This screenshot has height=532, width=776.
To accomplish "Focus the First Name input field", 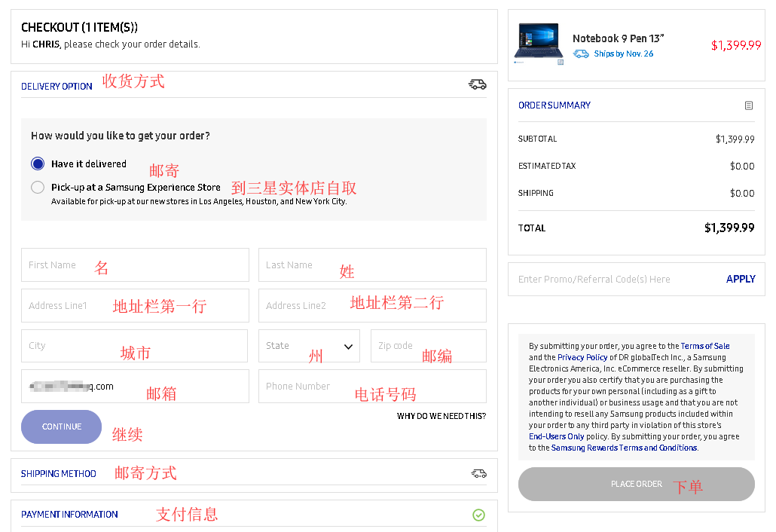I will [135, 265].
